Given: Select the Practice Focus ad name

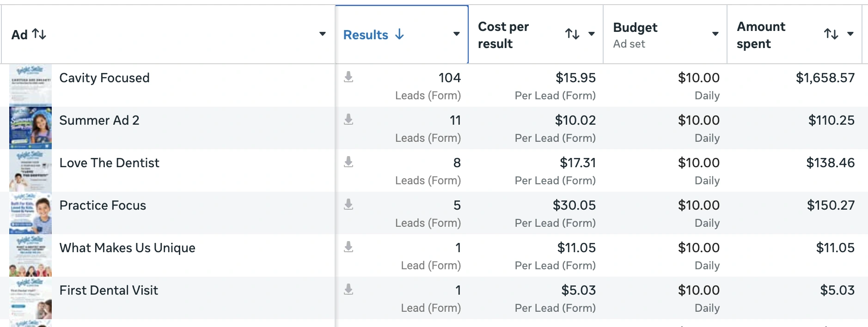Looking at the screenshot, I should point(103,205).
